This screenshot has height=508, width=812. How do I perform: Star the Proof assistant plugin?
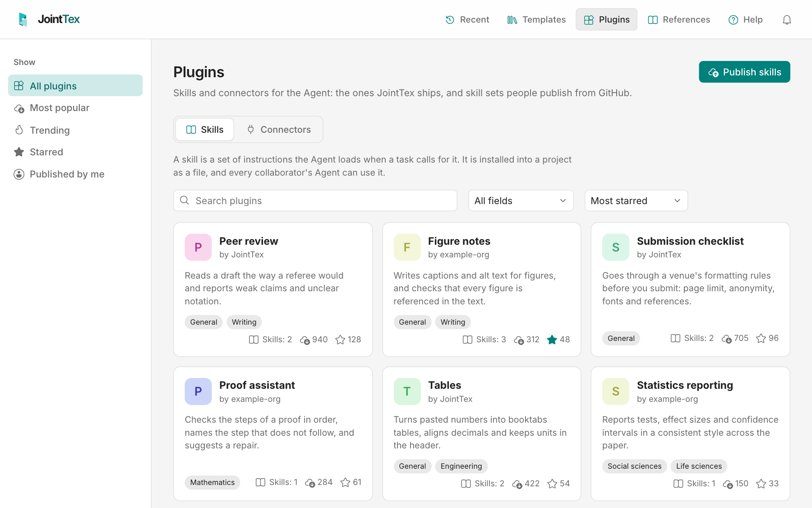coord(345,482)
